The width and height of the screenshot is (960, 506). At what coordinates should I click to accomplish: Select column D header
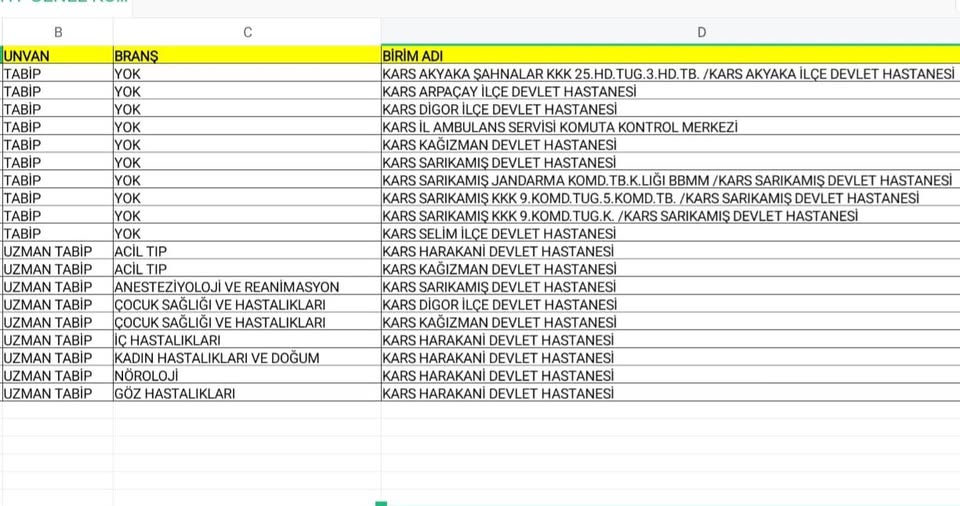tap(670, 32)
